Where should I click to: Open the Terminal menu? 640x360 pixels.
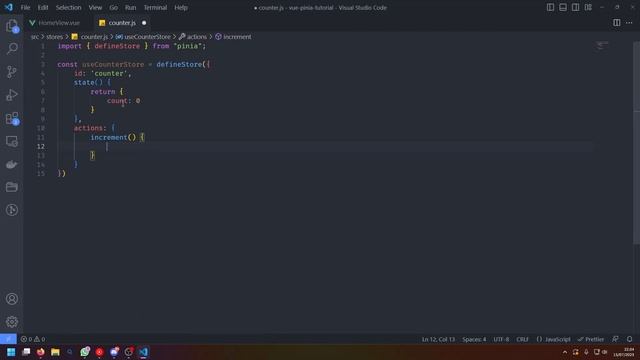pos(155,7)
